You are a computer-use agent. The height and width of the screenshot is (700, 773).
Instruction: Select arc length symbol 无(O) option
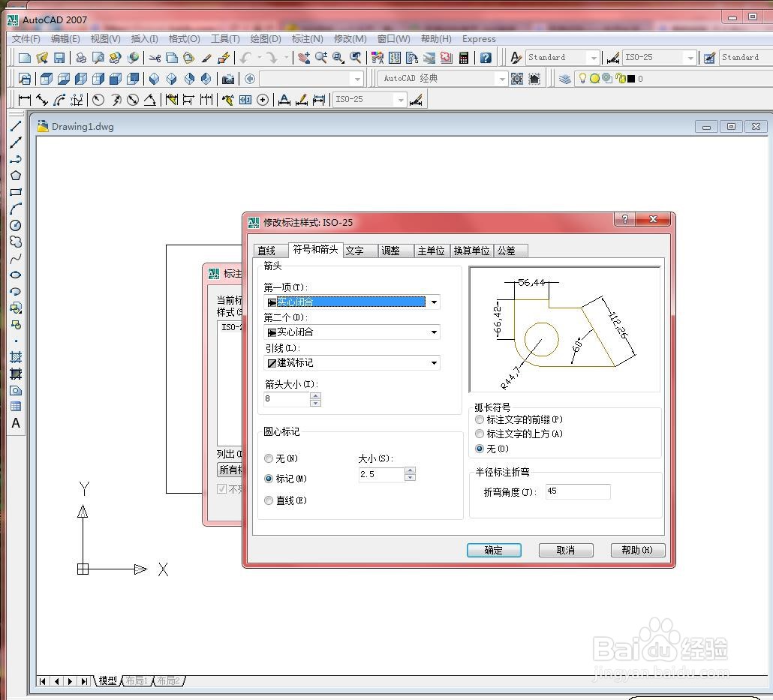(x=479, y=449)
